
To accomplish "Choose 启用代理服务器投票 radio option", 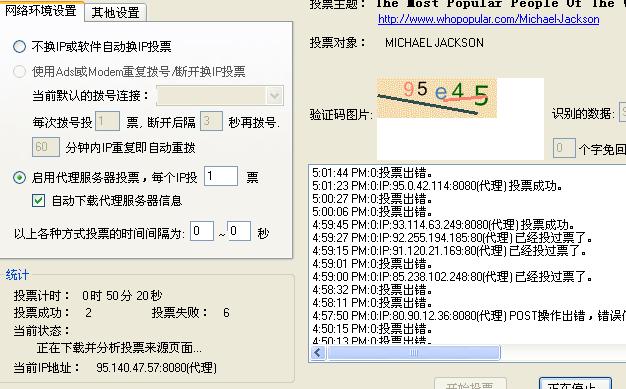I will click(20, 177).
